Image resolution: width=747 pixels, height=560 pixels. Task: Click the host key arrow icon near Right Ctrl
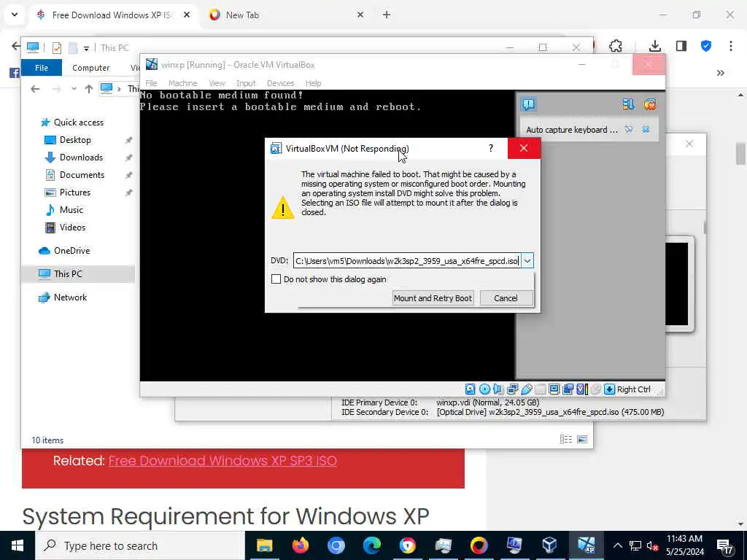click(x=609, y=389)
